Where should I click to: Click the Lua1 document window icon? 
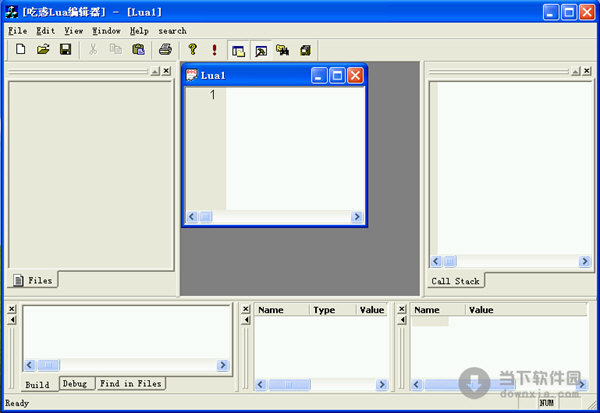point(191,75)
